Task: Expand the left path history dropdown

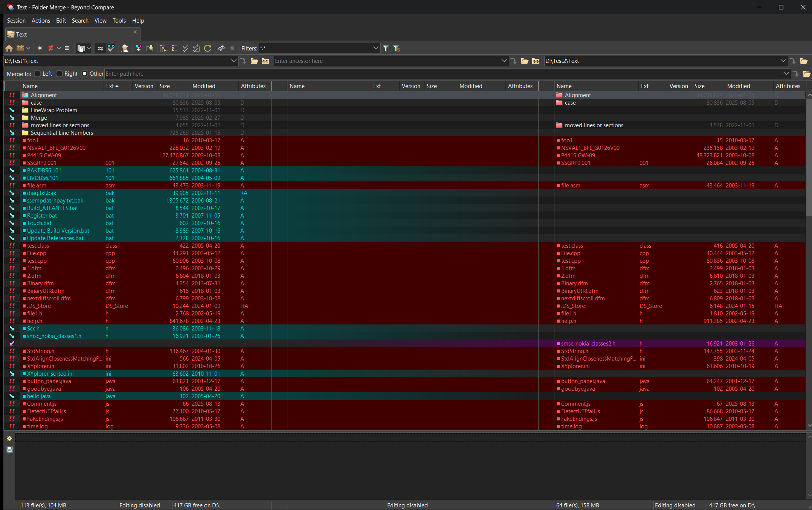Action: point(234,61)
